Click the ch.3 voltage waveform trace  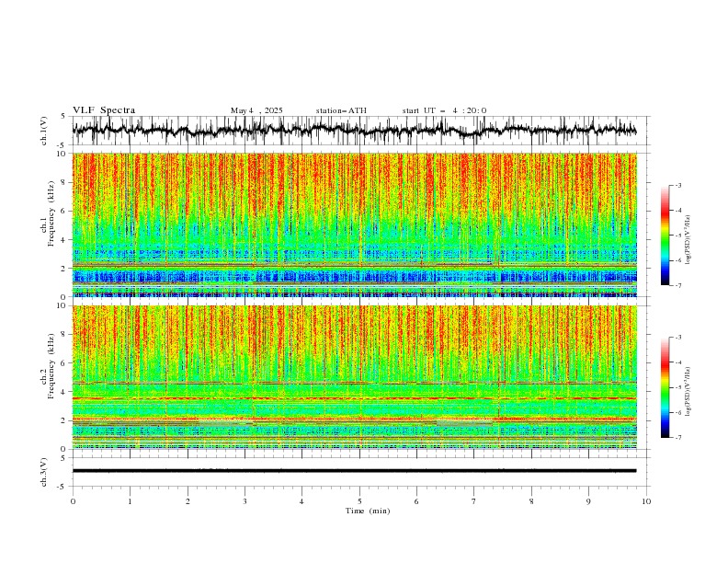coord(354,471)
